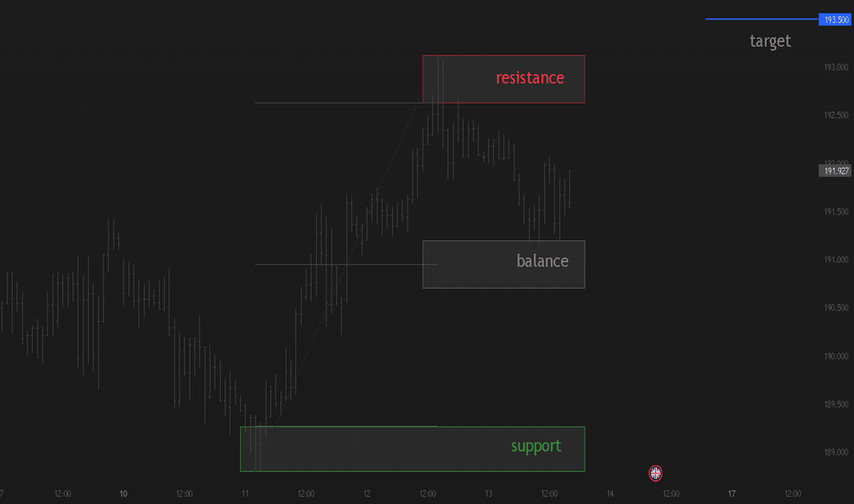Select horizontal line left of resistance box
Image resolution: width=854 pixels, height=504 pixels.
pyautogui.click(x=338, y=103)
